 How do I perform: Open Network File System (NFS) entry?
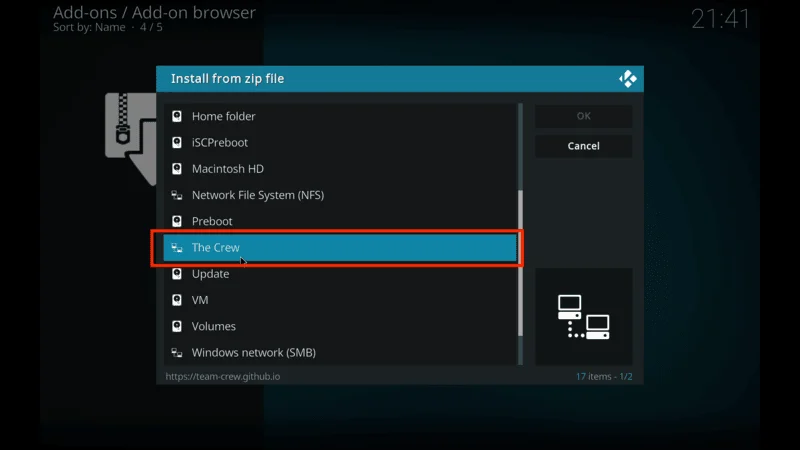[x=340, y=195]
